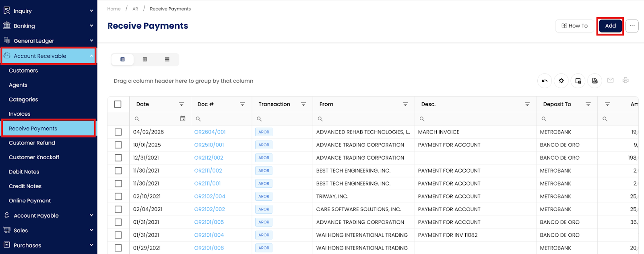
Task: Open the Online Payment menu item
Action: coord(30,201)
